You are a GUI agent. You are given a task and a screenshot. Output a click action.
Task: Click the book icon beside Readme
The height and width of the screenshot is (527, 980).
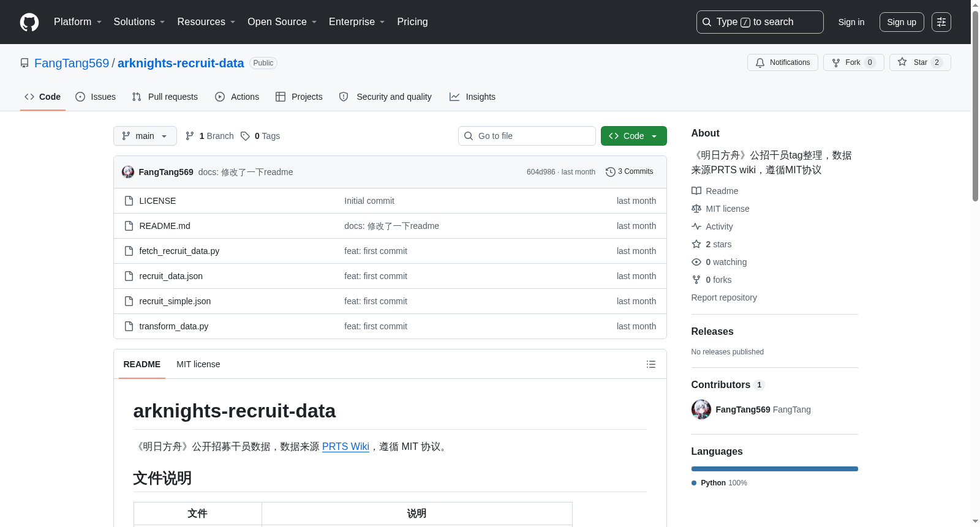[696, 191]
